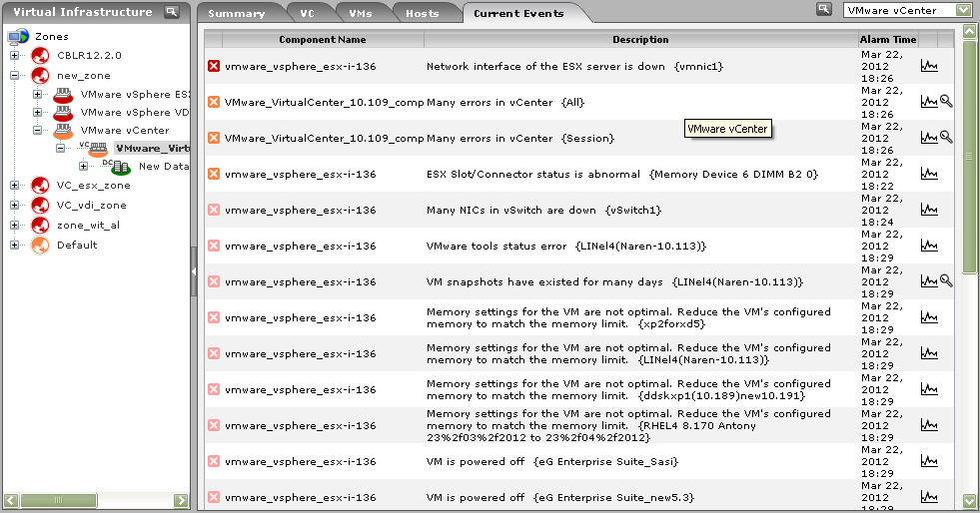The width and height of the screenshot is (980, 513).
Task: Open graph icon for vCenter {Session} errors event
Action: coord(929,138)
